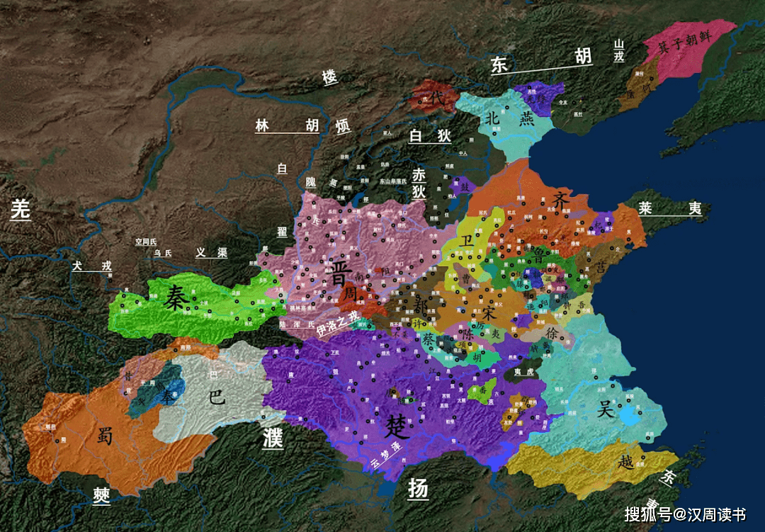The image size is (765, 532).
Task: Click the 濮 label south of 巴
Action: click(272, 438)
